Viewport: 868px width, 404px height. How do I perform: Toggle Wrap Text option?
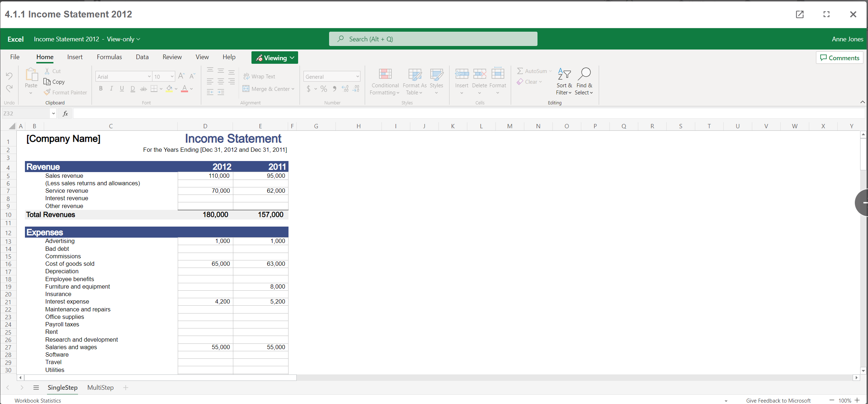point(259,76)
